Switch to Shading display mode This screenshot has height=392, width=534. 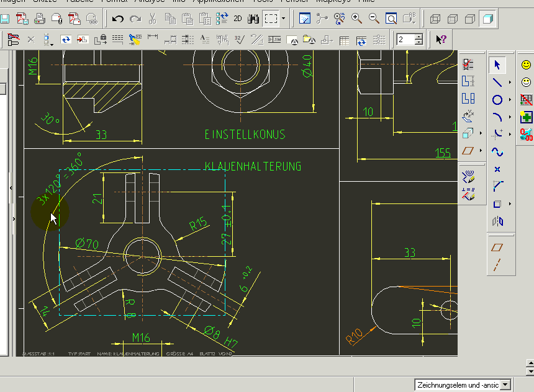click(x=487, y=19)
